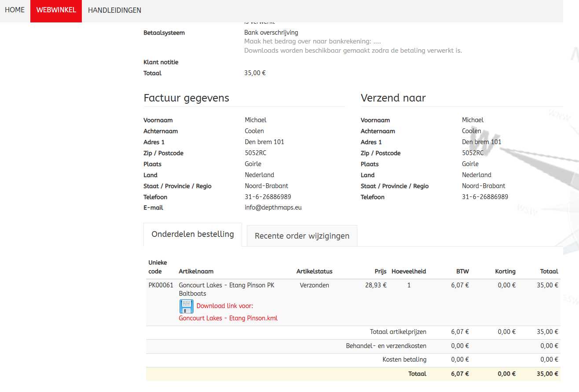Click the Totaal artikelprijzen row label

click(x=398, y=332)
